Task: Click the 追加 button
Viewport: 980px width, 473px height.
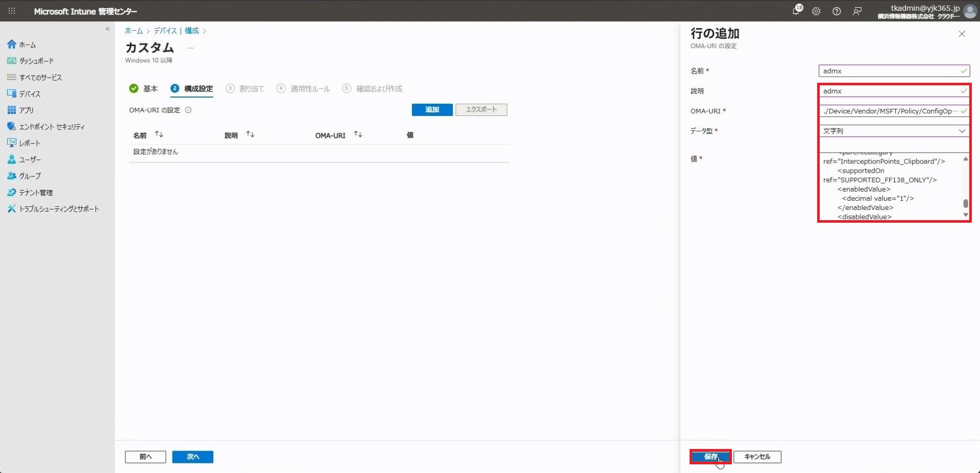Action: [432, 110]
